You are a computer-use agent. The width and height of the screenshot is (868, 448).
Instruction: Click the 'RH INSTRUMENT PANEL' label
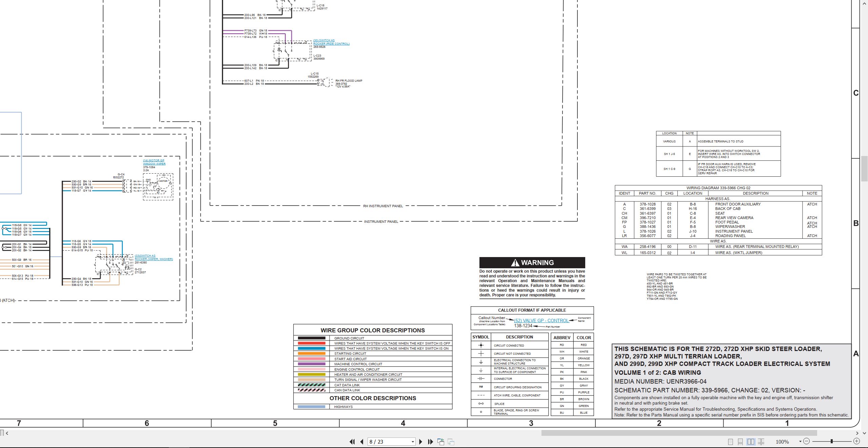point(383,206)
